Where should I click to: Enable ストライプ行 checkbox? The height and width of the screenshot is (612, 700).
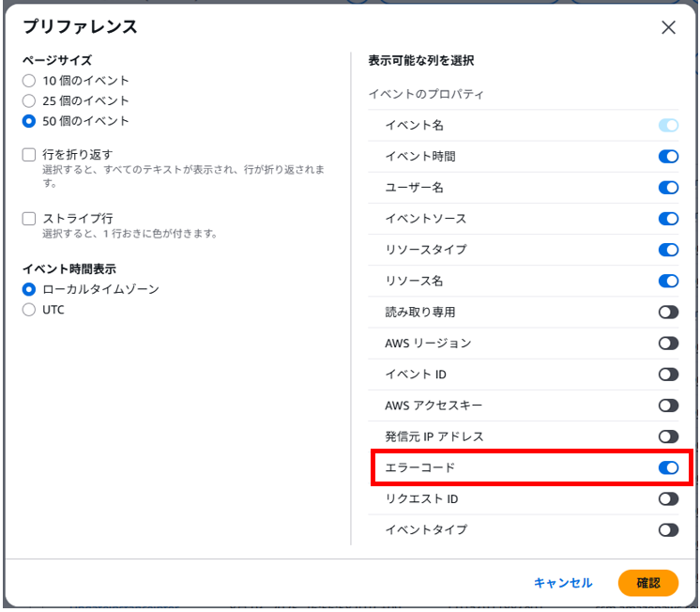[x=29, y=219]
